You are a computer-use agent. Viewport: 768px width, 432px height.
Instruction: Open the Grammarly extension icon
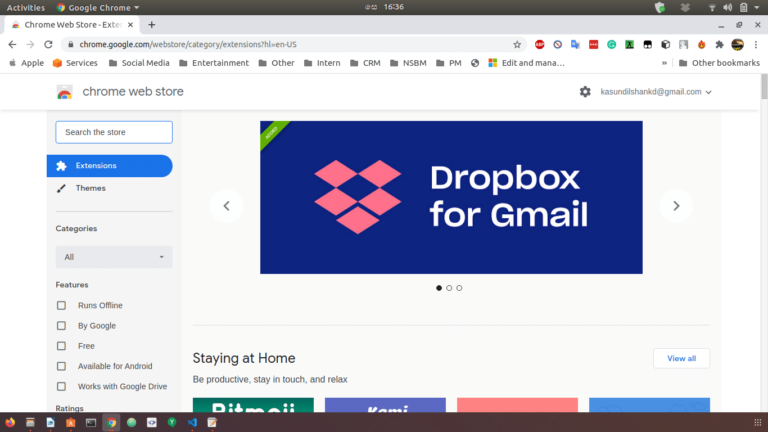click(x=611, y=45)
